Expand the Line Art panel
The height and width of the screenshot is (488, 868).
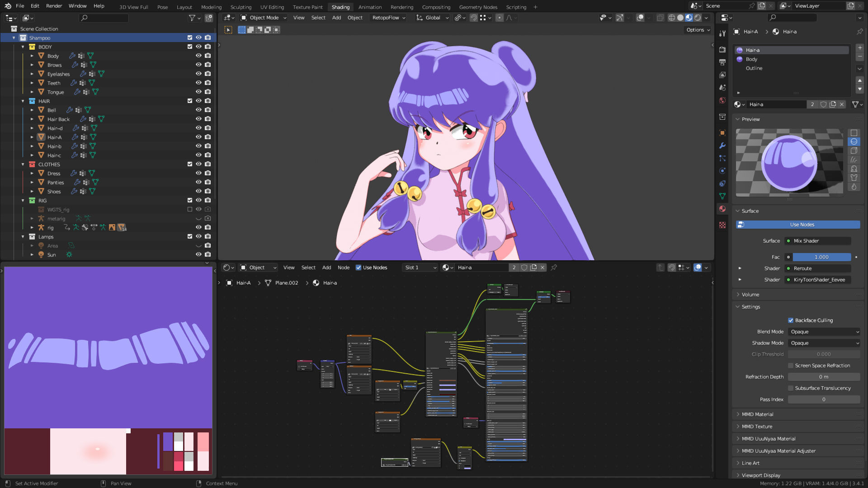pos(750,463)
